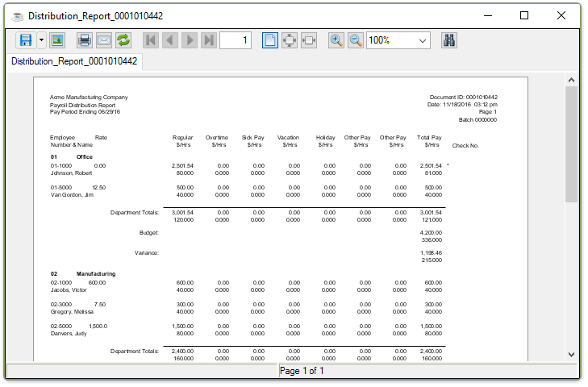Zoom out with magnifier minus icon
The width and height of the screenshot is (588, 387).
(356, 40)
